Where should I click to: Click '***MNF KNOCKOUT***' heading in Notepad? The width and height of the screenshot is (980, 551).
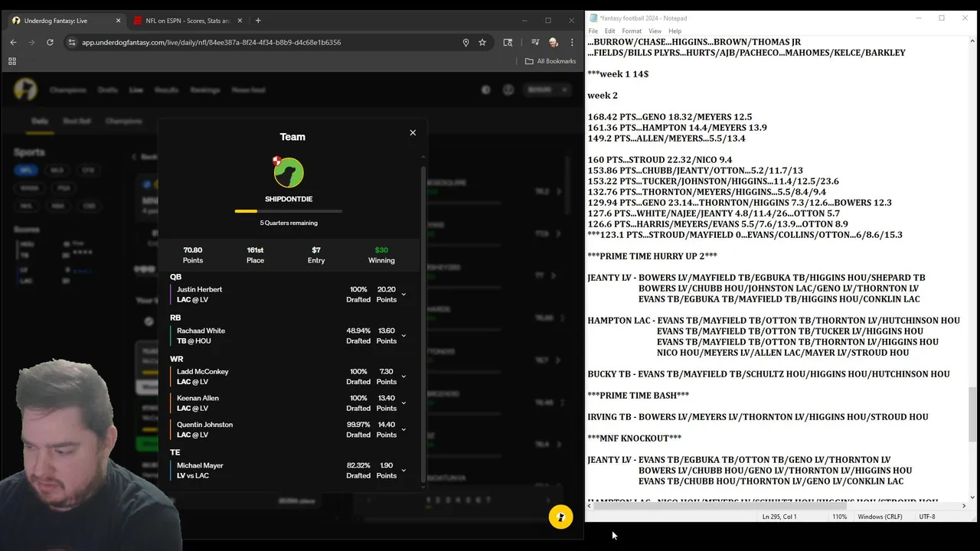[x=634, y=439]
